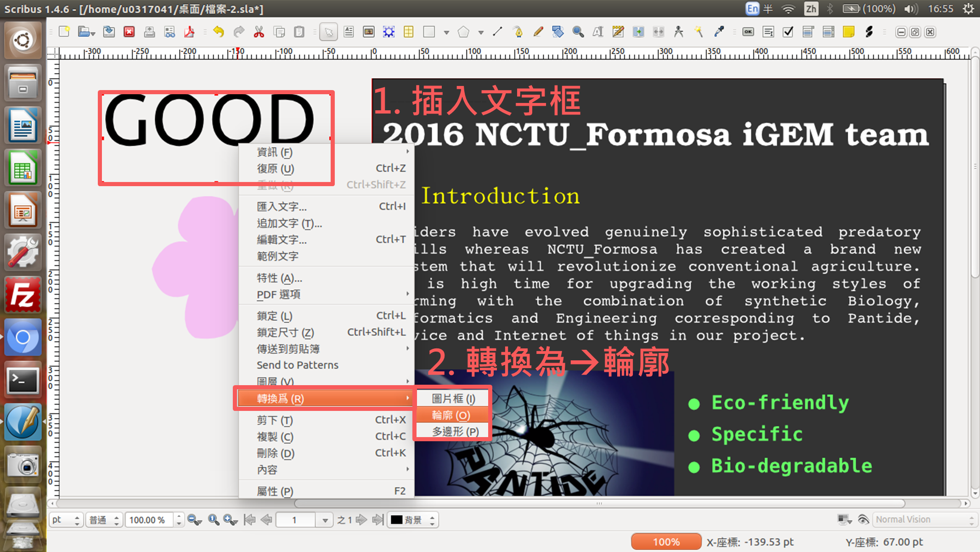
Task: Create a new document with the New icon
Action: tap(64, 32)
